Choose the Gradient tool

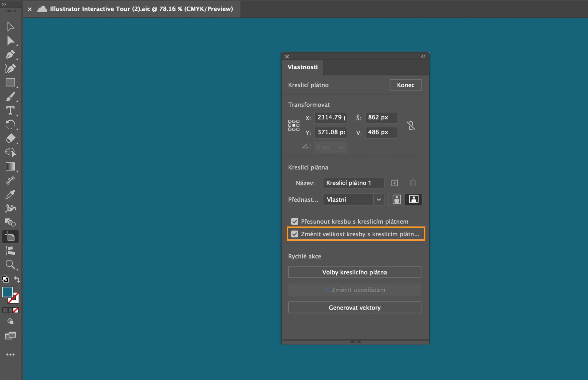click(10, 166)
